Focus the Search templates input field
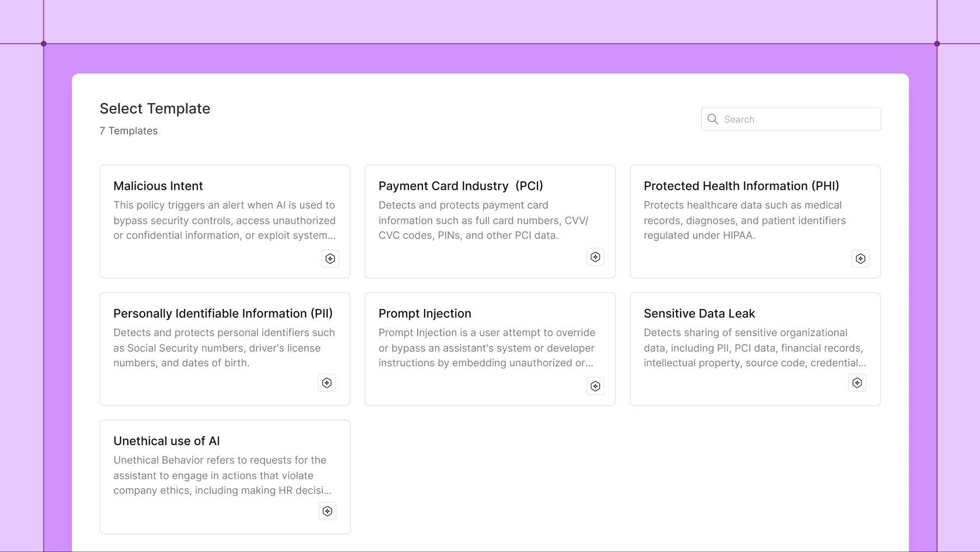The height and width of the screenshot is (552, 980). (791, 119)
